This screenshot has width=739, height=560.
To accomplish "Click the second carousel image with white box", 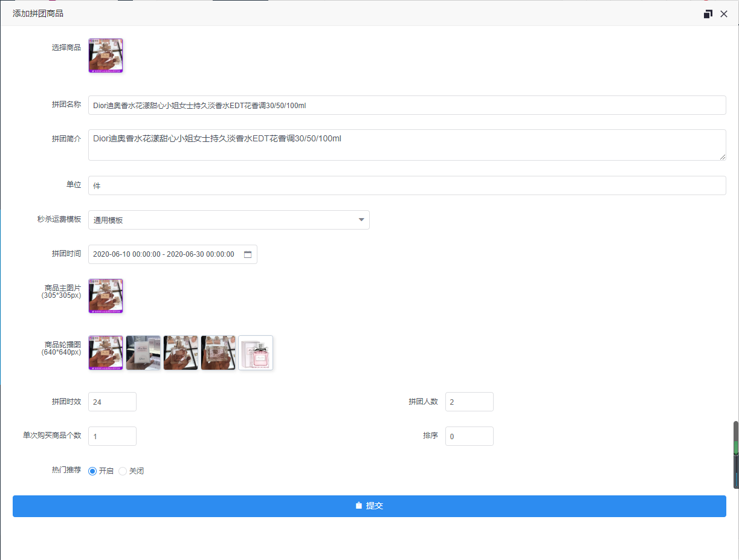I will [143, 353].
